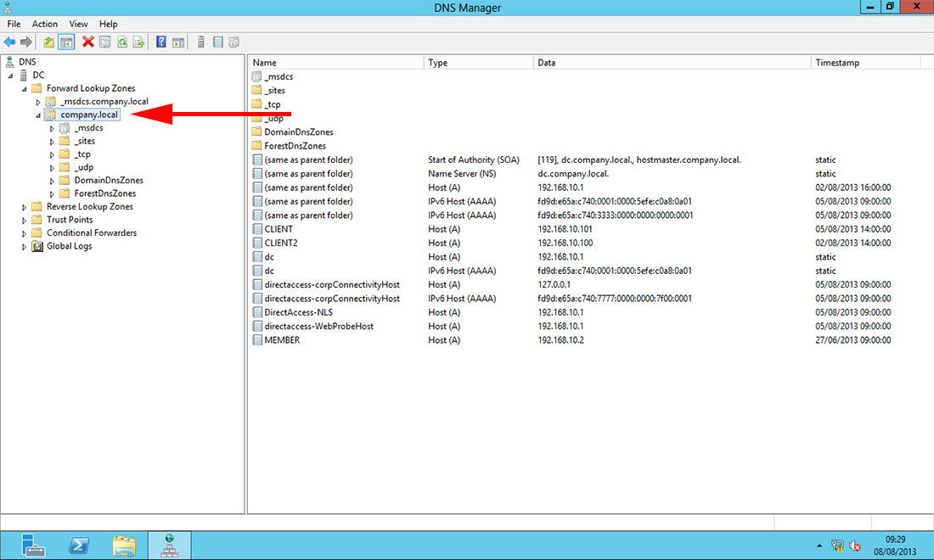Click the gray Forward arrow in the toolbar

(x=25, y=42)
